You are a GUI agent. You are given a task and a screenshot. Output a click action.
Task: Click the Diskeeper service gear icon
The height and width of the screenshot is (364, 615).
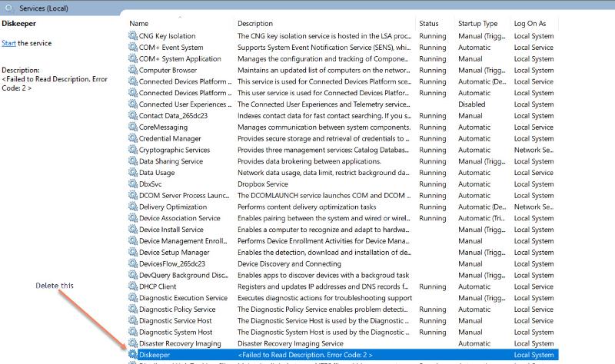pyautogui.click(x=133, y=355)
